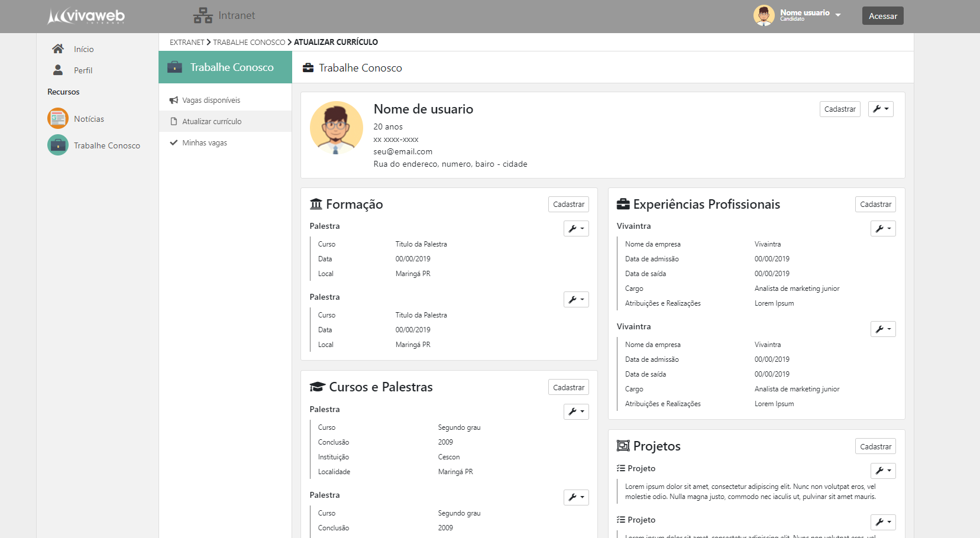The height and width of the screenshot is (538, 980).
Task: Open wrench dropdown in user profile card
Action: tap(881, 109)
